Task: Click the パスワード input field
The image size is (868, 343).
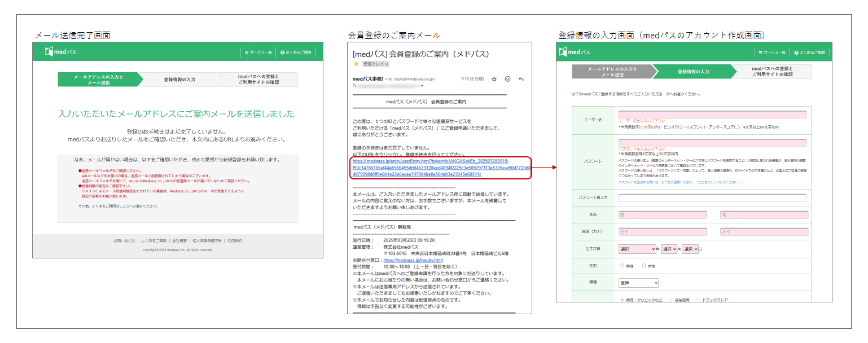Action: [712, 143]
